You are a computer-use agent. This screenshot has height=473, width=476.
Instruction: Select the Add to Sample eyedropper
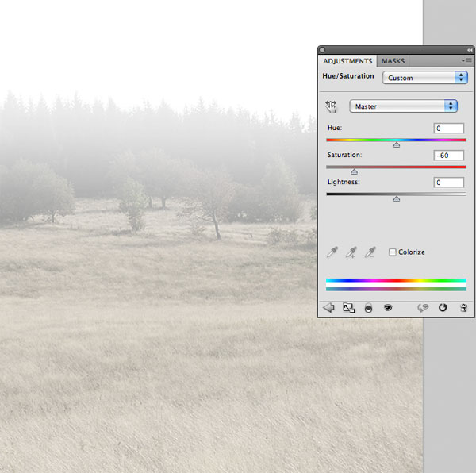coord(351,252)
